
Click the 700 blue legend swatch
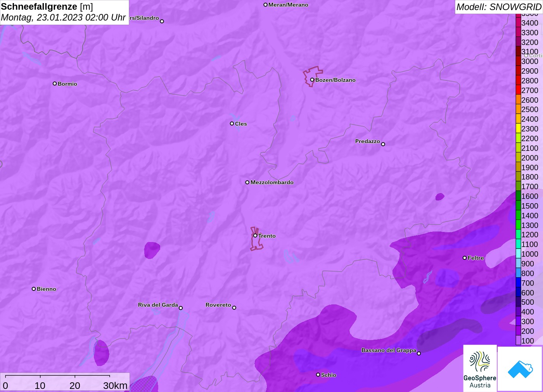coord(518,283)
